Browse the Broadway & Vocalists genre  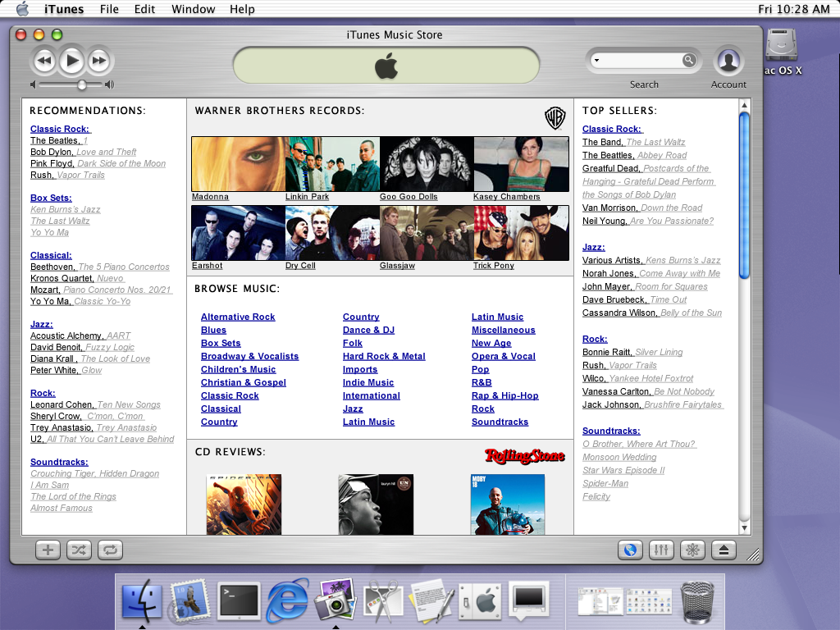249,356
